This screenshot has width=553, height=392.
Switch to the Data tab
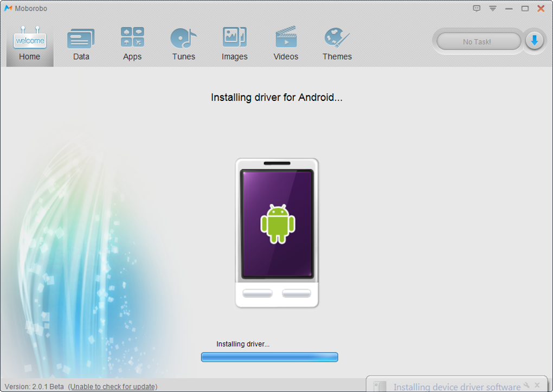click(x=81, y=44)
